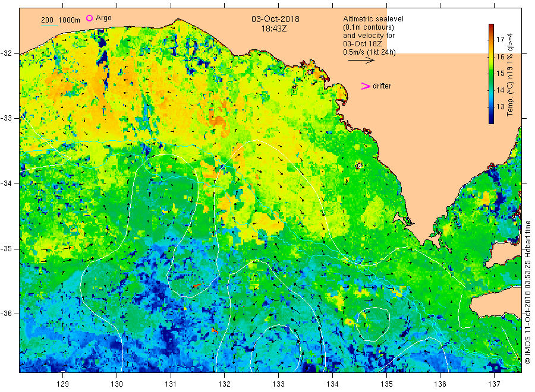Click the colorbar '14' tick label
535x392 pixels.
tap(500, 90)
